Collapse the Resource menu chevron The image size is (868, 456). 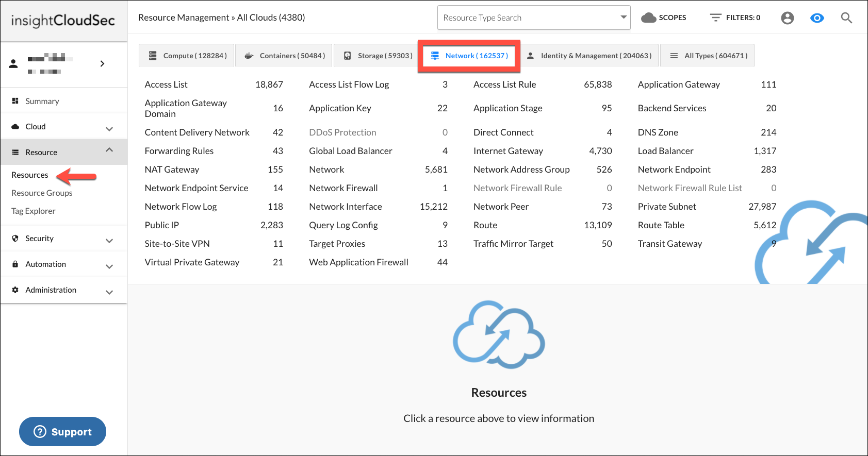pos(109,150)
